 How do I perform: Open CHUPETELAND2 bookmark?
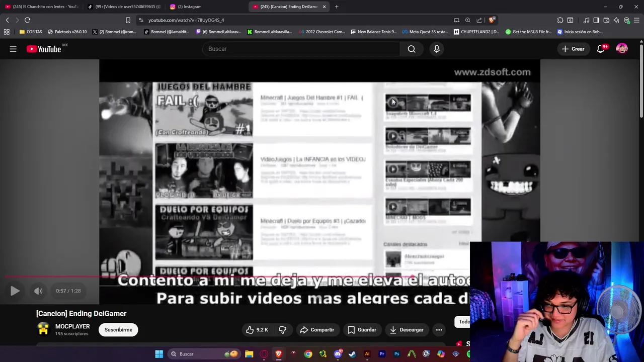[x=476, y=32]
